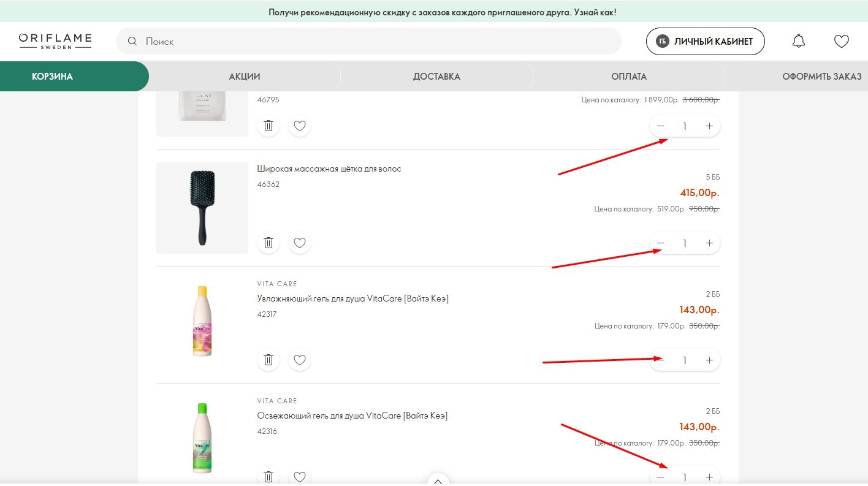Click the Oriflame Sweden logo
Viewport: 868px width, 486px height.
[55, 41]
